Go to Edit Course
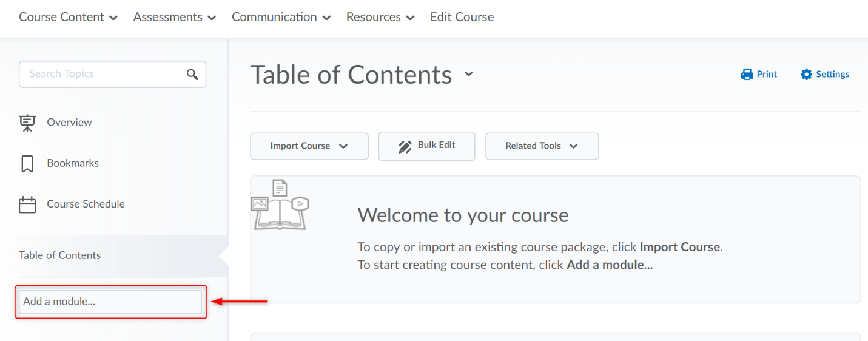 tap(462, 18)
